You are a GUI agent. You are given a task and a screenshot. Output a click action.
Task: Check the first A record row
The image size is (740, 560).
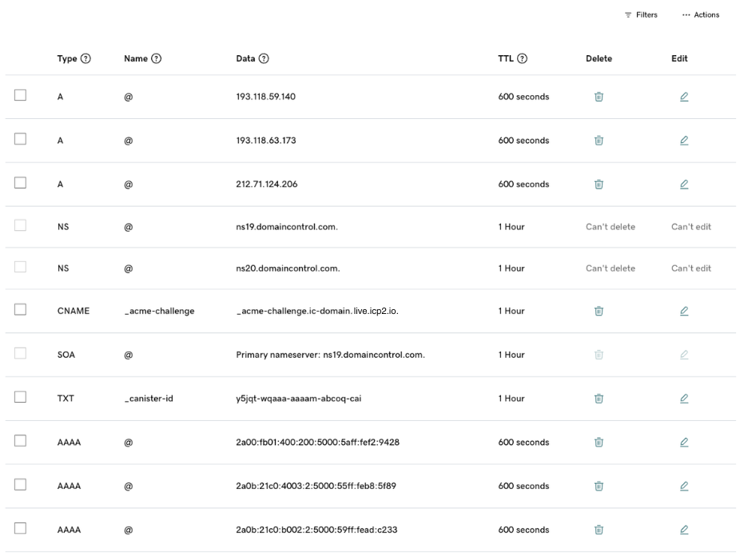[20, 97]
